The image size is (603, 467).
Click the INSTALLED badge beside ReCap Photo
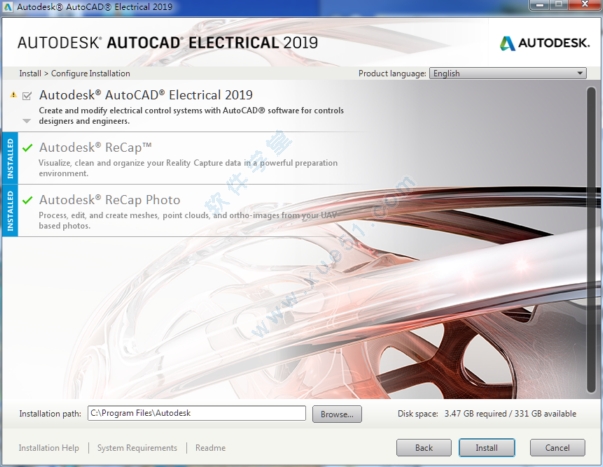(x=10, y=210)
